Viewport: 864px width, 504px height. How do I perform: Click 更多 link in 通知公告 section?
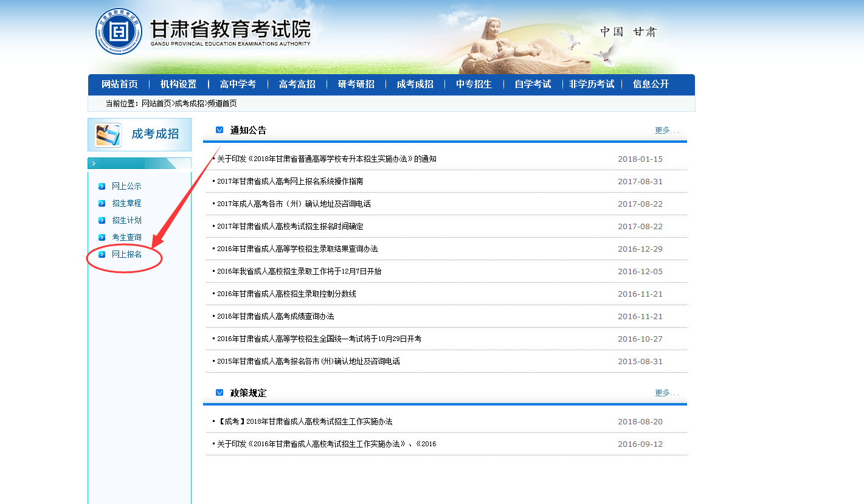tap(666, 130)
